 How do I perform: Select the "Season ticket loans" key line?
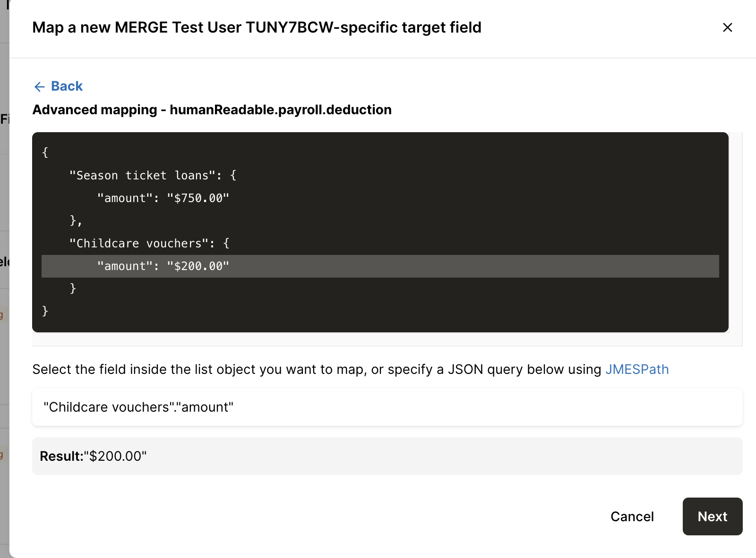pos(153,176)
